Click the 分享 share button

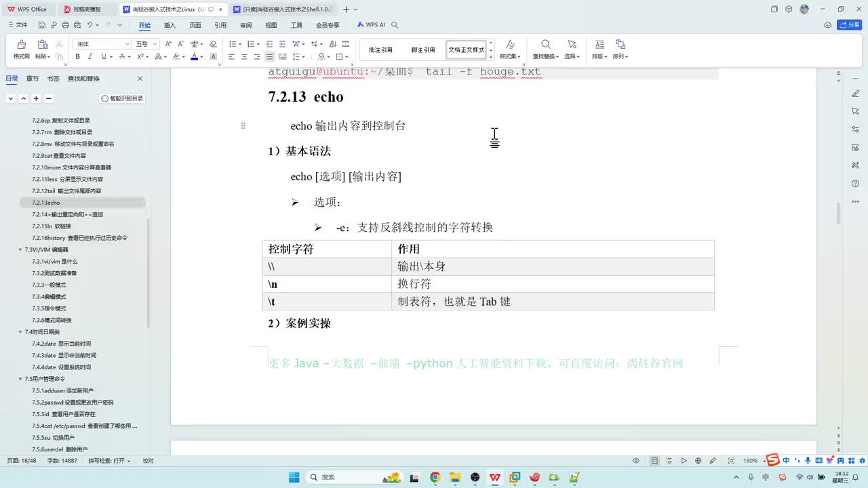[850, 25]
